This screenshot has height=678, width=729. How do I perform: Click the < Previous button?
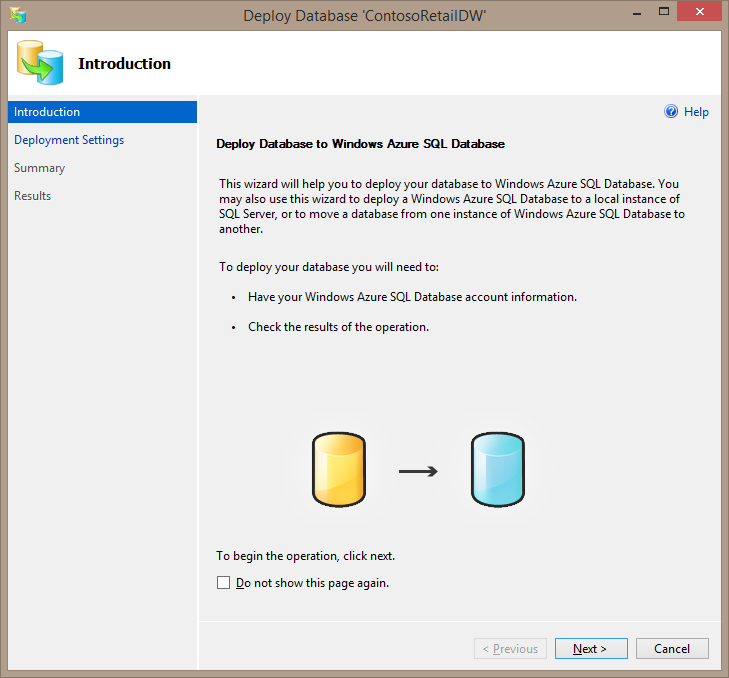(x=510, y=649)
